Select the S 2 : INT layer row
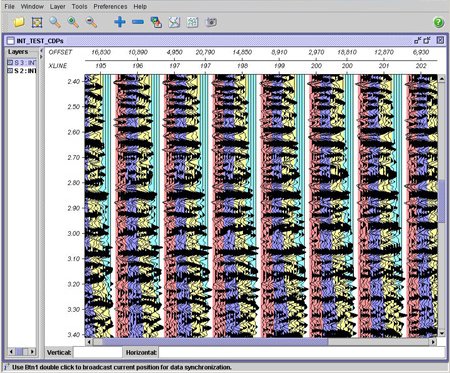This screenshot has width=450, height=373. click(22, 70)
